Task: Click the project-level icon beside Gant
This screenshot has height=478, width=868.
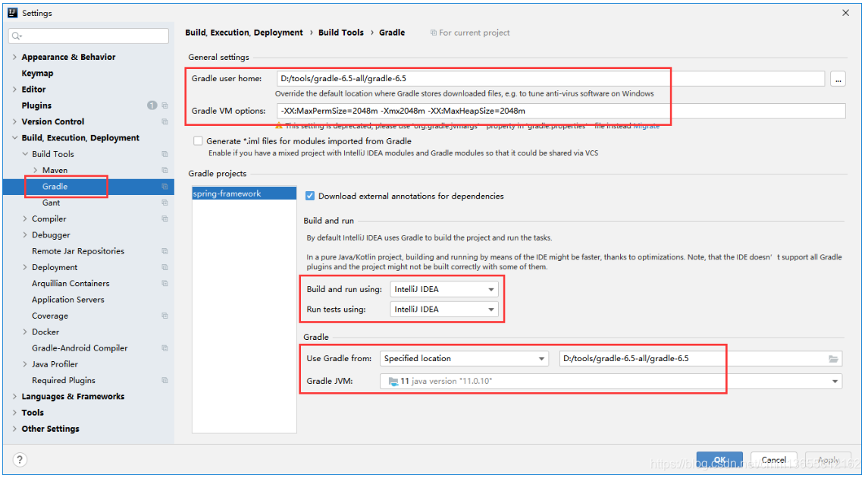Action: (x=165, y=203)
